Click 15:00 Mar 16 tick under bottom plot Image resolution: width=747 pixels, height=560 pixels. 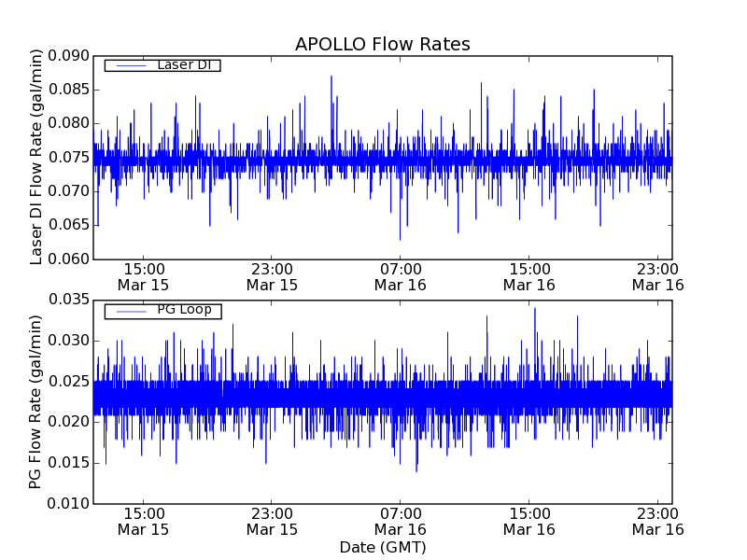coord(529,521)
